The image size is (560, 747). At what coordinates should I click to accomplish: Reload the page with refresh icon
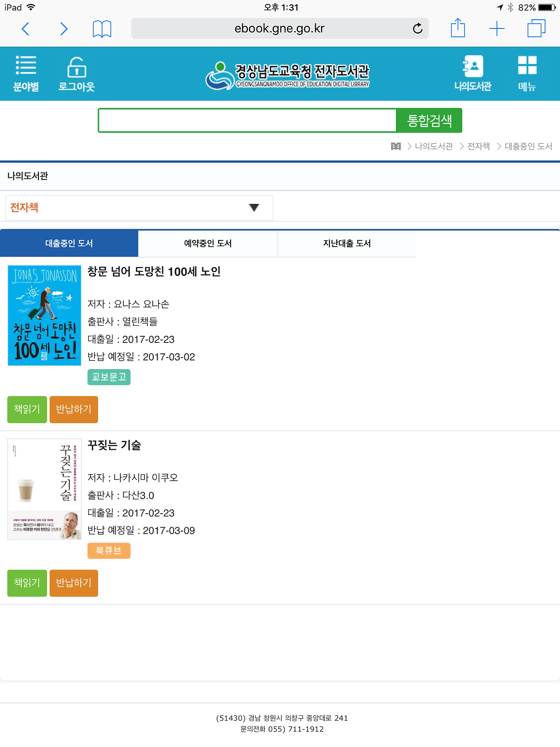click(x=417, y=28)
